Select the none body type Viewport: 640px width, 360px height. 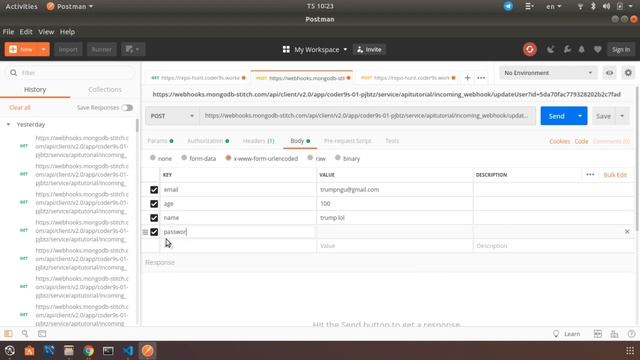tap(153, 158)
